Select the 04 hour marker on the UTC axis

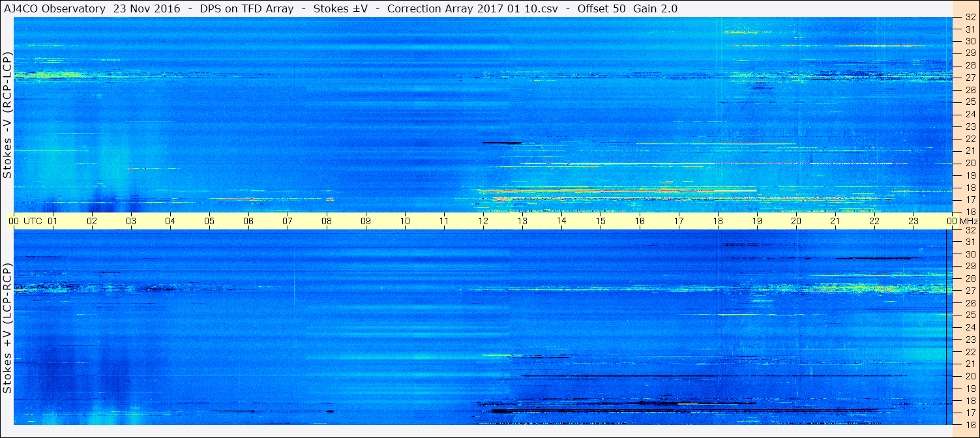tap(170, 221)
